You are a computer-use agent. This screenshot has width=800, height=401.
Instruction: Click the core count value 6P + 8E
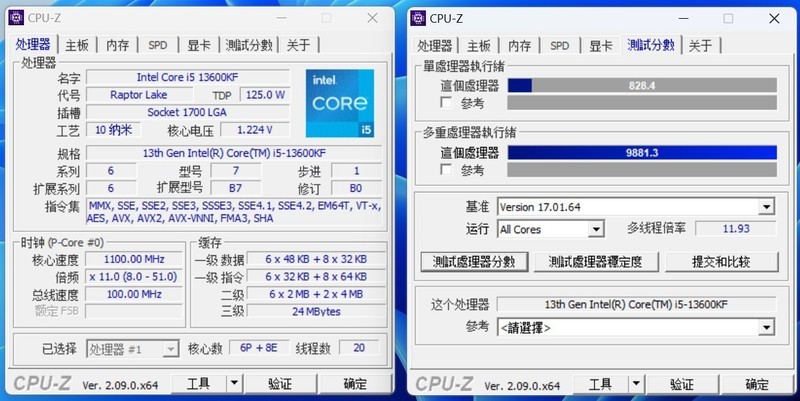(x=259, y=348)
